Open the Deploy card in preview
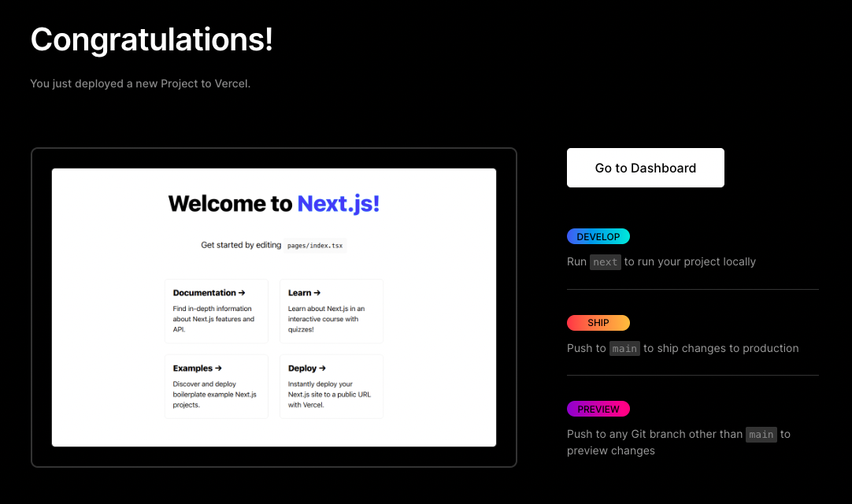Image resolution: width=852 pixels, height=504 pixels. pos(332,387)
